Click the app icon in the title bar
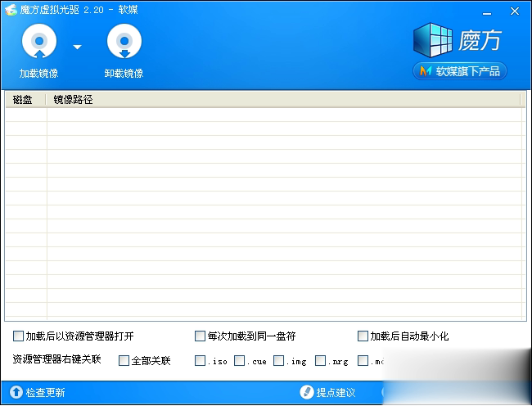532x406 pixels. (11, 10)
